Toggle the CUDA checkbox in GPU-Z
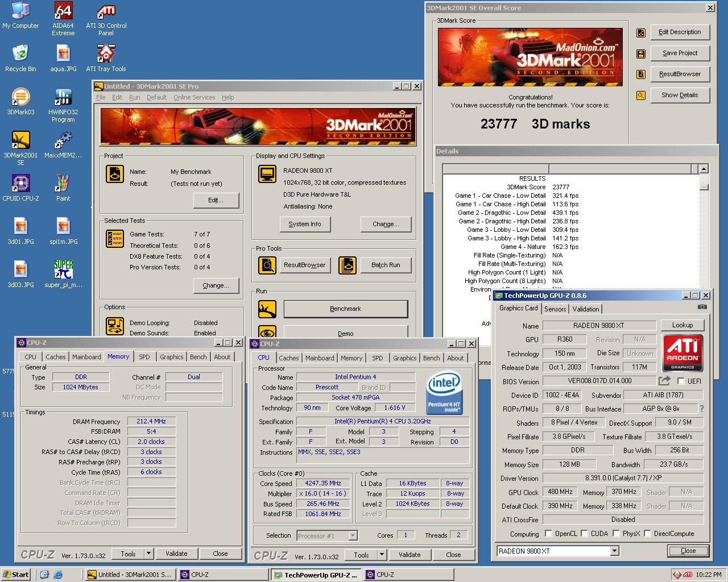This screenshot has height=582, width=728. (584, 534)
